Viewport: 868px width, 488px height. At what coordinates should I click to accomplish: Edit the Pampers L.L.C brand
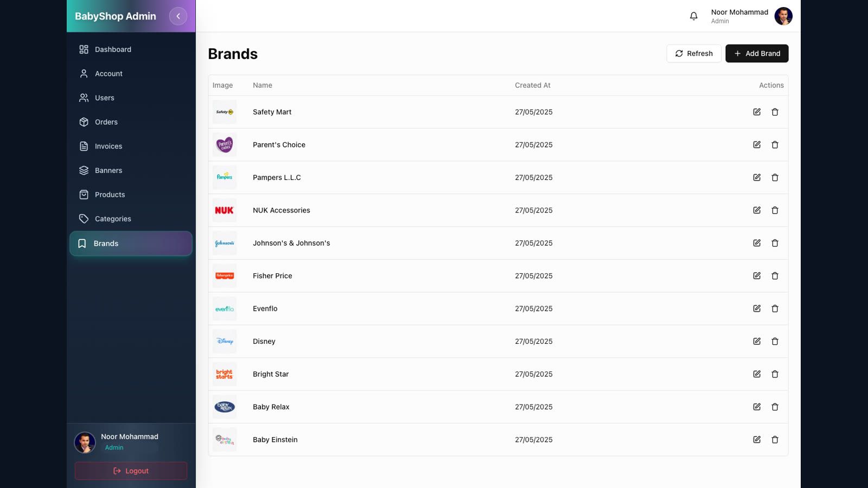coord(757,177)
